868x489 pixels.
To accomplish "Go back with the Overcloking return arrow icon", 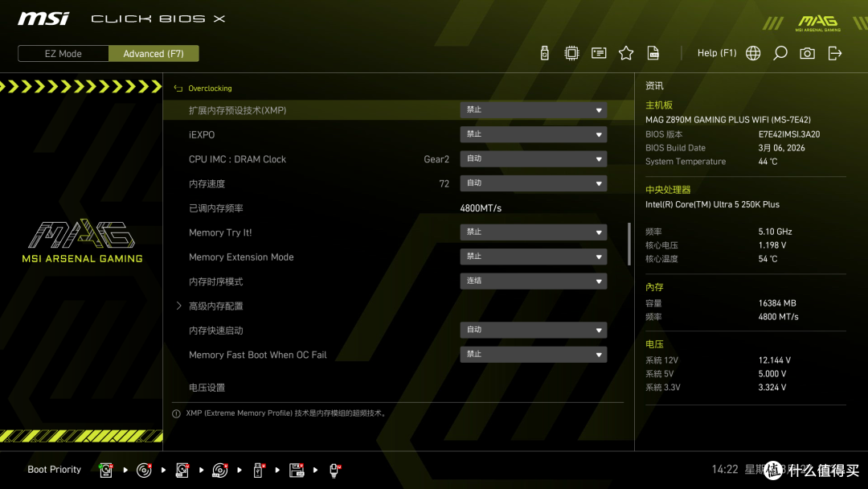I will point(178,88).
